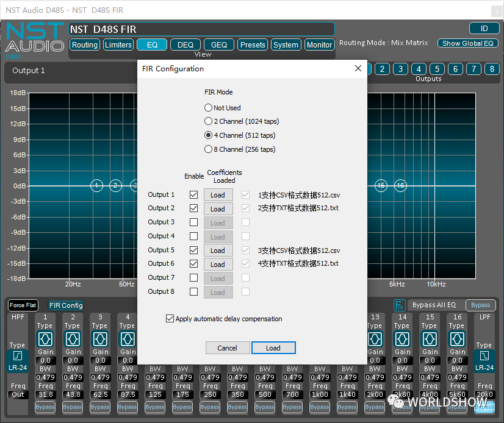Toggle Apply automatic delay compensation

170,319
